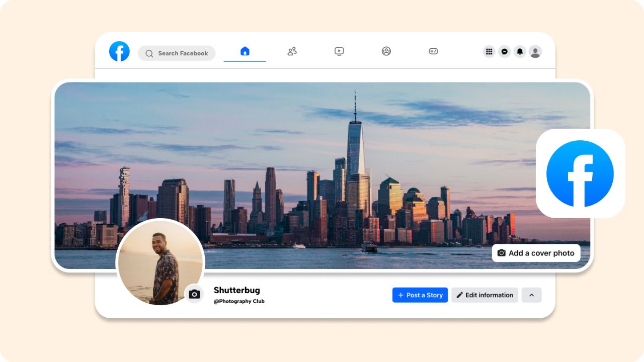Switch to the Home tab
This screenshot has width=644, height=362.
pyautogui.click(x=245, y=51)
